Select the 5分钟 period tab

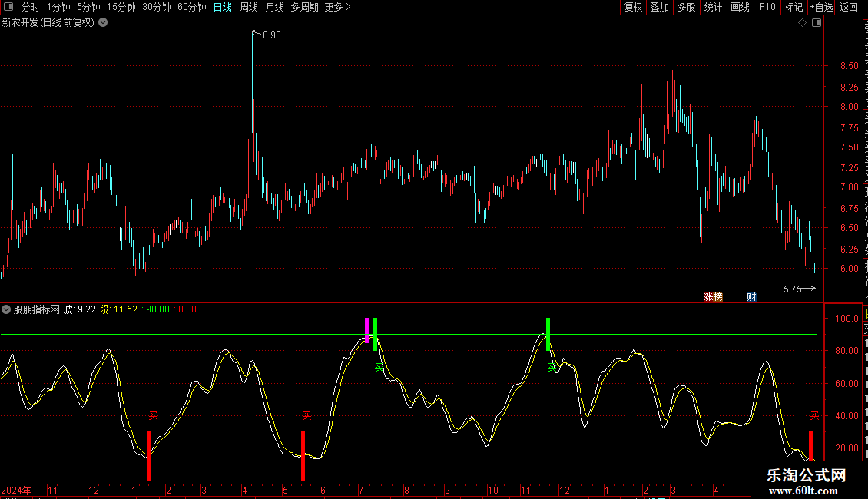point(88,7)
